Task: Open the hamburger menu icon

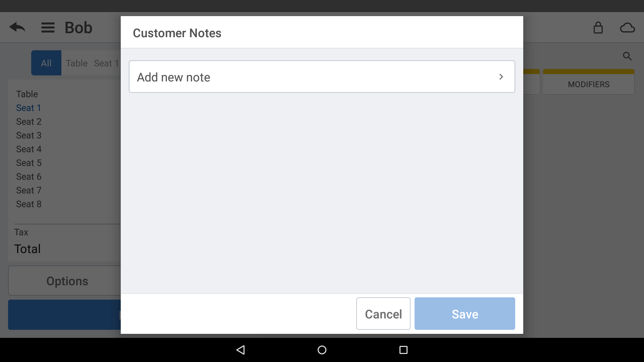Action: 47,27
